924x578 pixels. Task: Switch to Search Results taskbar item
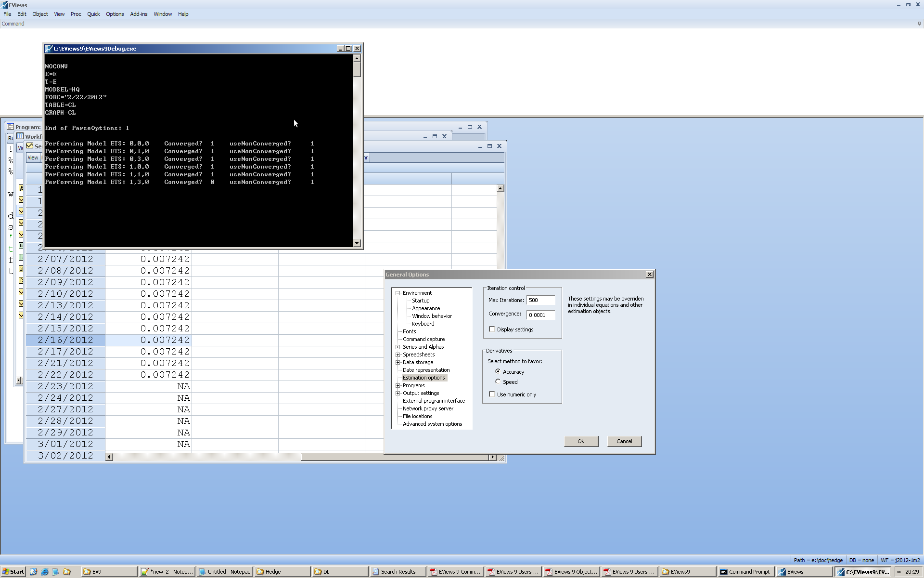(398, 572)
